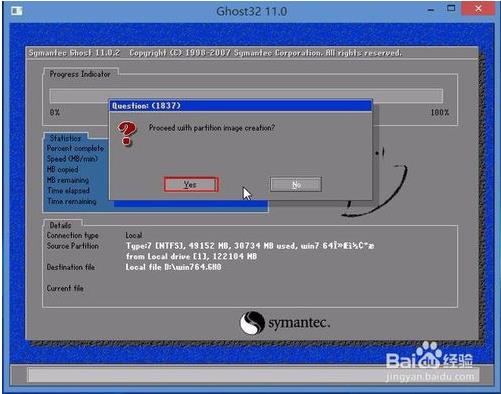
Task: Open the Ghost32 window system menu icon
Action: (17, 11)
